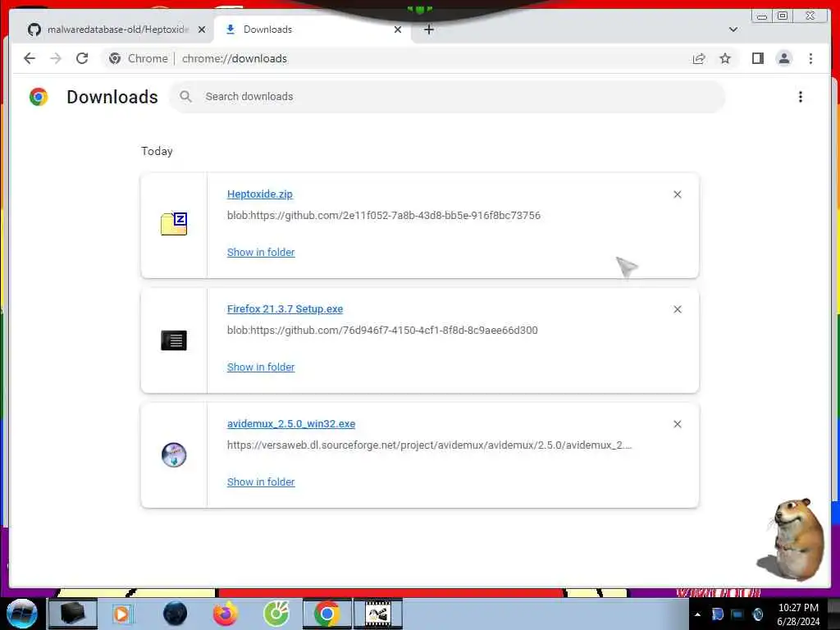Click the Today date heading
The height and width of the screenshot is (630, 840).
tap(157, 151)
